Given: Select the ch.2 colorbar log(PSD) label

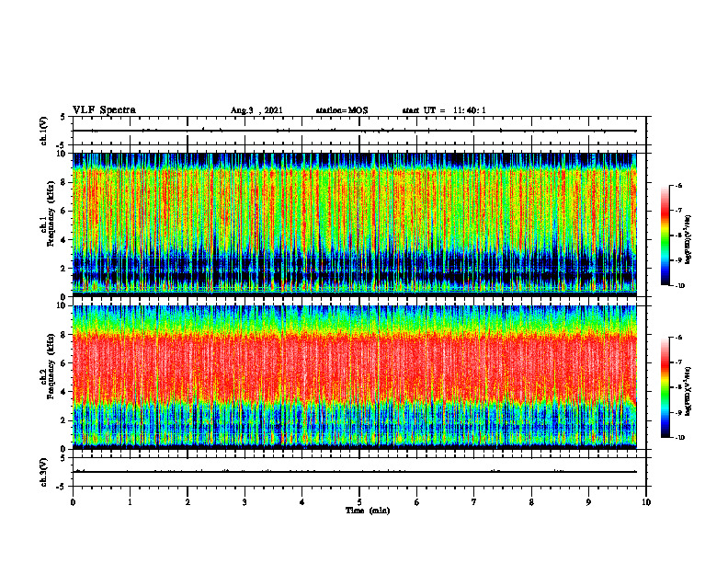Looking at the screenshot, I should coord(689,391).
